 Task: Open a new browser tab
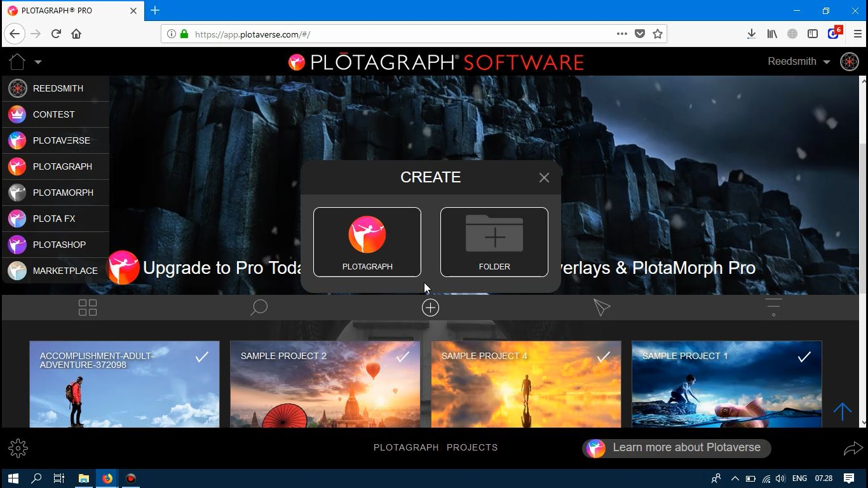(155, 10)
